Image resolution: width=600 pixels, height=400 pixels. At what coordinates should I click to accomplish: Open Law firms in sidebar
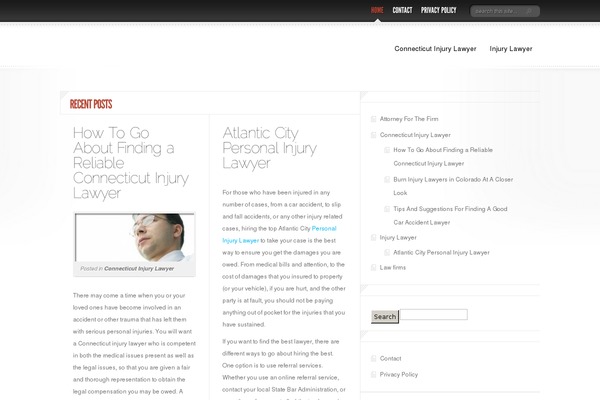(x=393, y=268)
